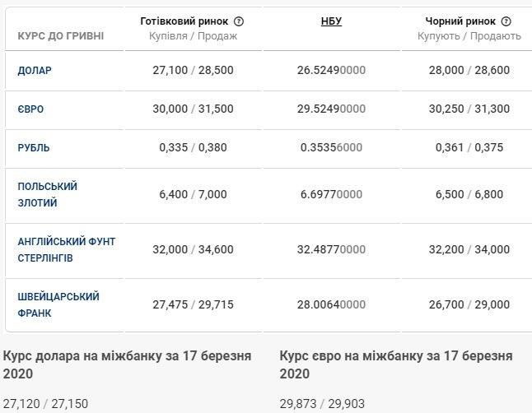Click the dollar cash rate 27,100 / 28,500
The width and height of the screenshot is (532, 413).
(194, 71)
